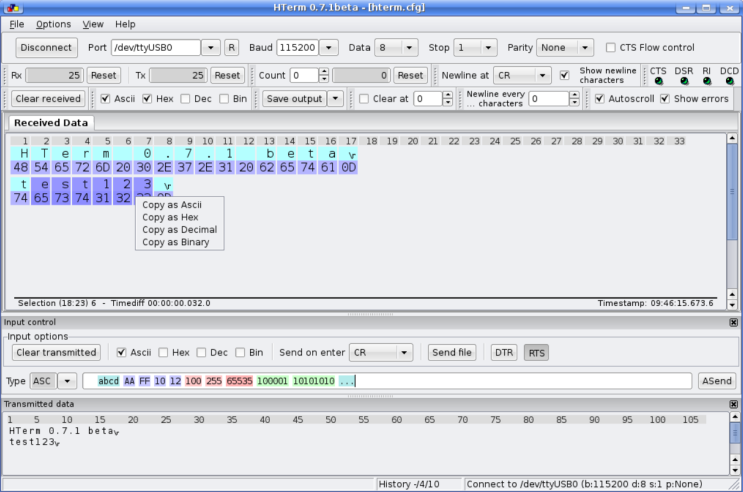Toggle the DTR line button

504,352
